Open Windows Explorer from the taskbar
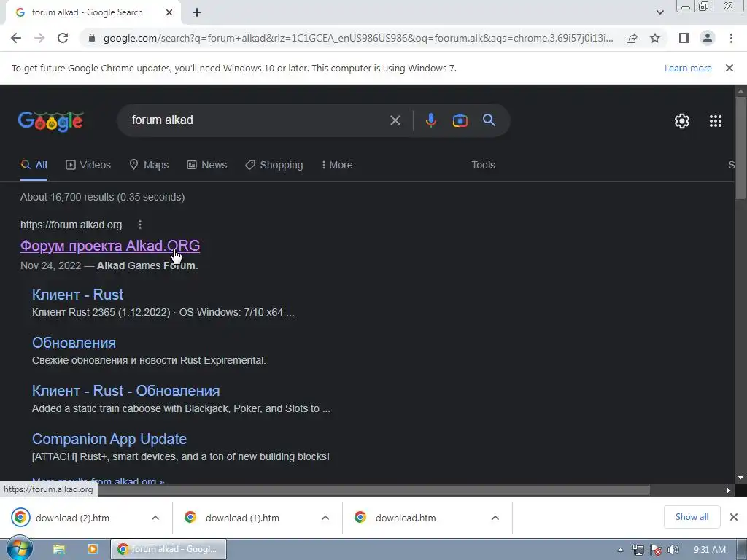Image resolution: width=747 pixels, height=560 pixels. 58,550
